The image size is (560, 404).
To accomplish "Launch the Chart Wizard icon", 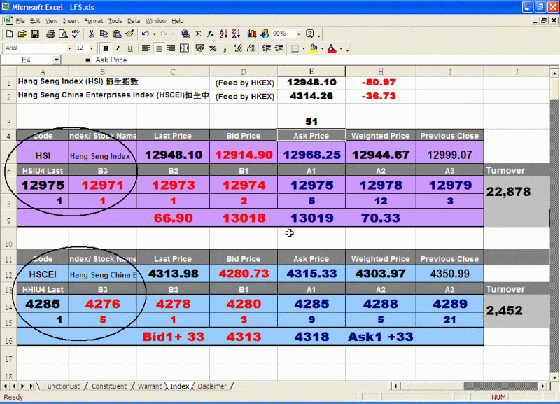I will pos(252,34).
